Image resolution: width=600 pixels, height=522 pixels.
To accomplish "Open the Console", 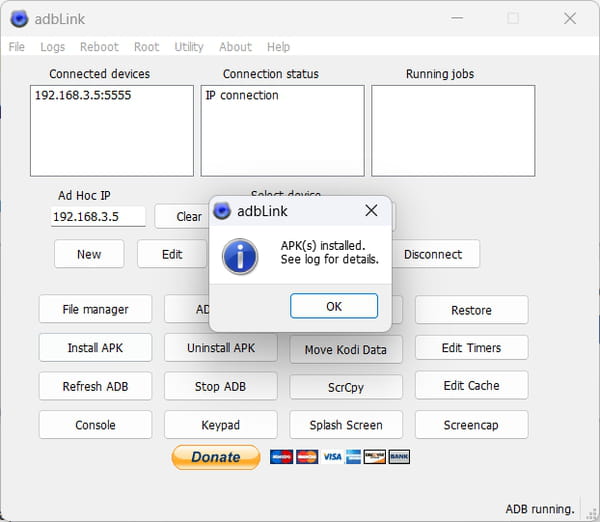I will tap(95, 425).
